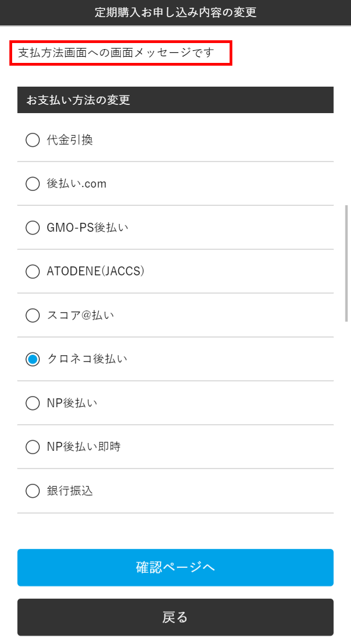Click the selected クロネコ後払い radio
The image size is (351, 644).
(x=33, y=359)
